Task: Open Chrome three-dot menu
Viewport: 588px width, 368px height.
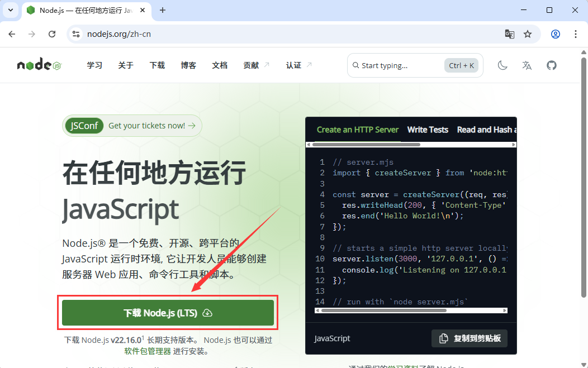Action: tap(576, 34)
